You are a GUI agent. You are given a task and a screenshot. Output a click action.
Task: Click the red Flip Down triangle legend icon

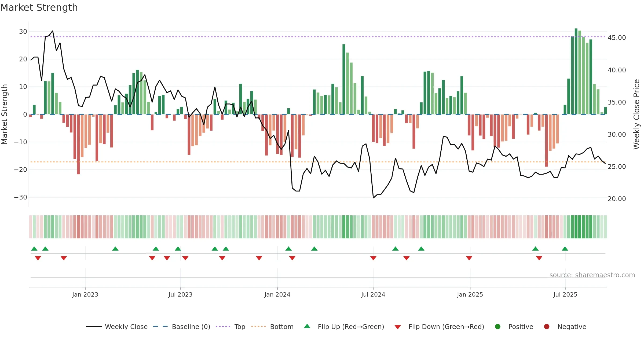pyautogui.click(x=398, y=327)
